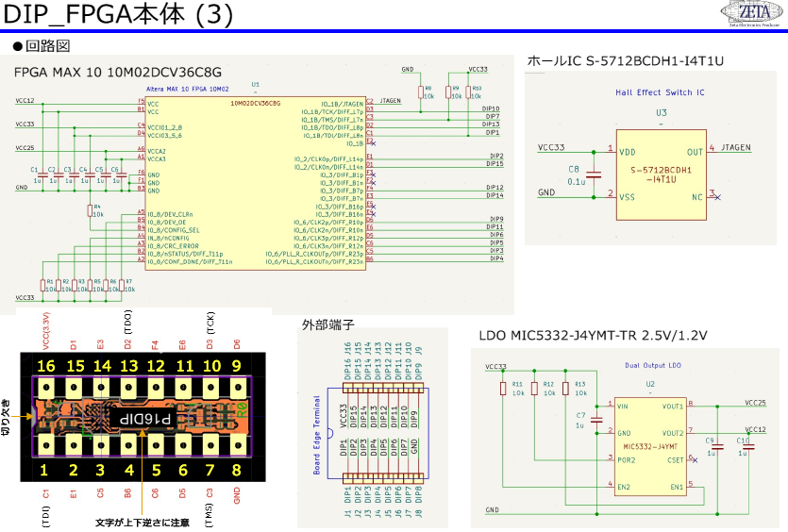The image size is (788, 532).
Task: Select resistor R11 in the LDO circuit
Action: (502, 390)
